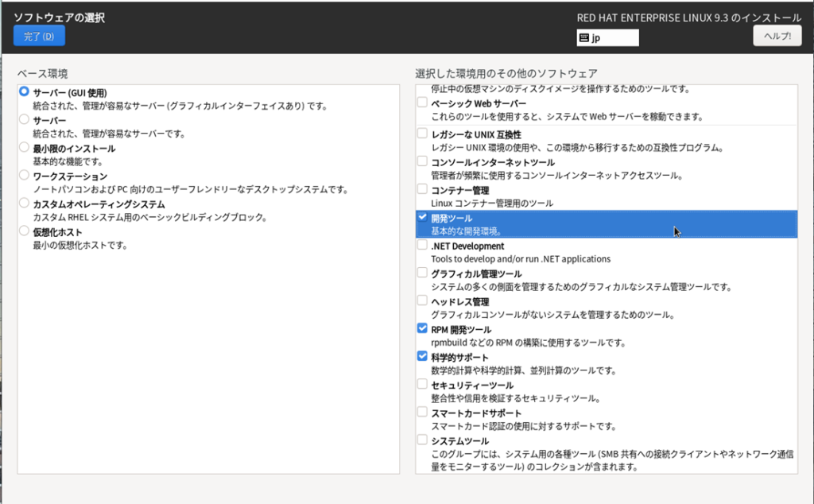Enable the .NET Development checkbox
The image size is (814, 504).
point(422,245)
